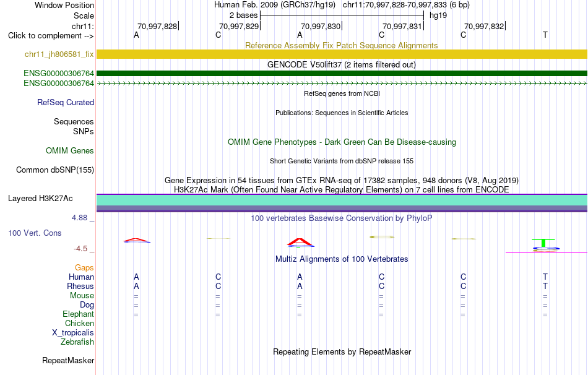Click base T in the reference sequence row
This screenshot has width=588, height=375.
click(x=545, y=35)
